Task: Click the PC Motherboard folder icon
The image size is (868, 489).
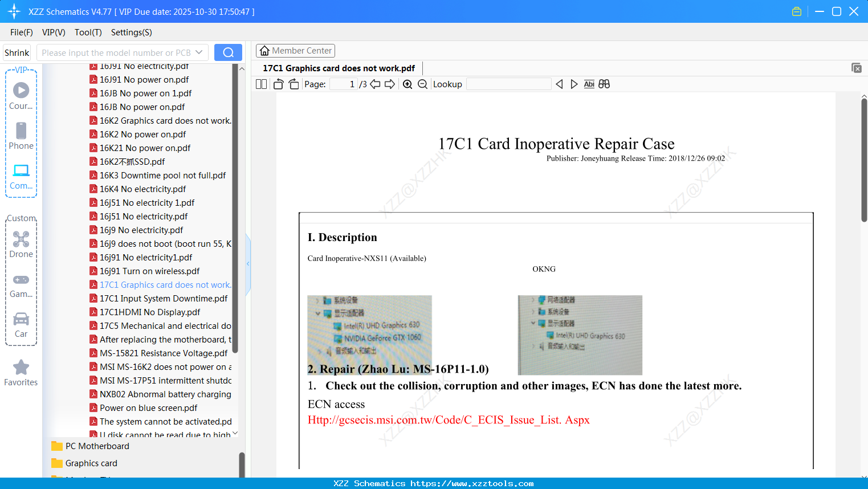Action: (56, 446)
